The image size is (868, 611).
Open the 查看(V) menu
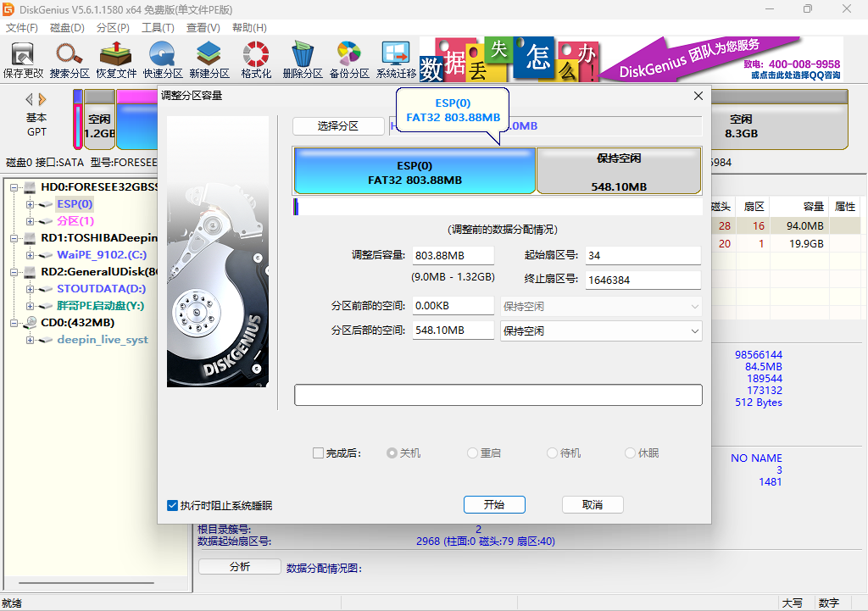coord(203,28)
